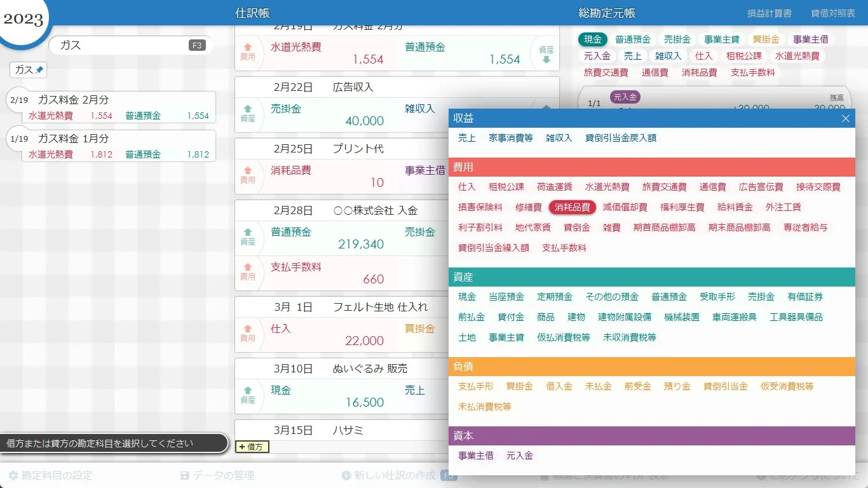This screenshot has width=868, height=488.
Task: Choose 有価証券 under 資産
Action: 805,297
